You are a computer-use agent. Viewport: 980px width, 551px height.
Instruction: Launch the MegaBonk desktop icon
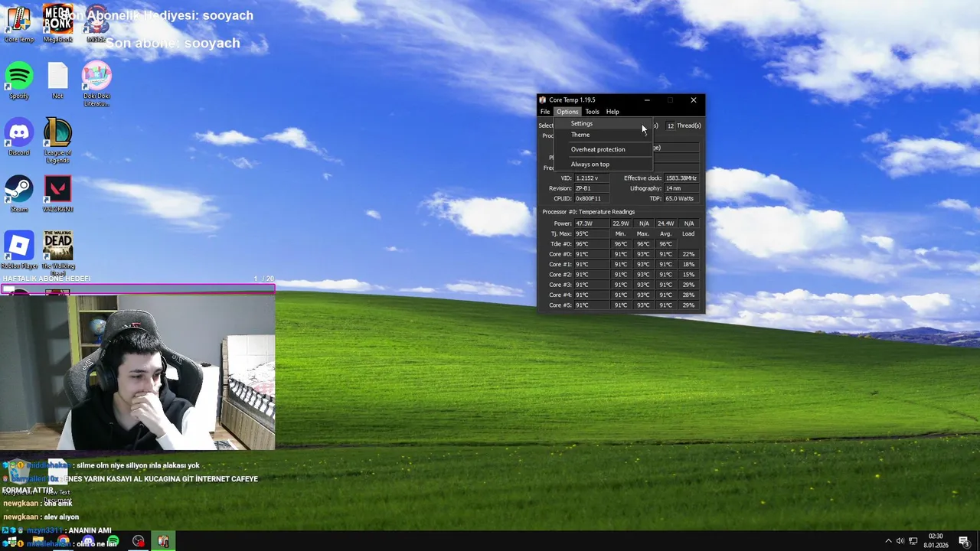click(x=58, y=24)
